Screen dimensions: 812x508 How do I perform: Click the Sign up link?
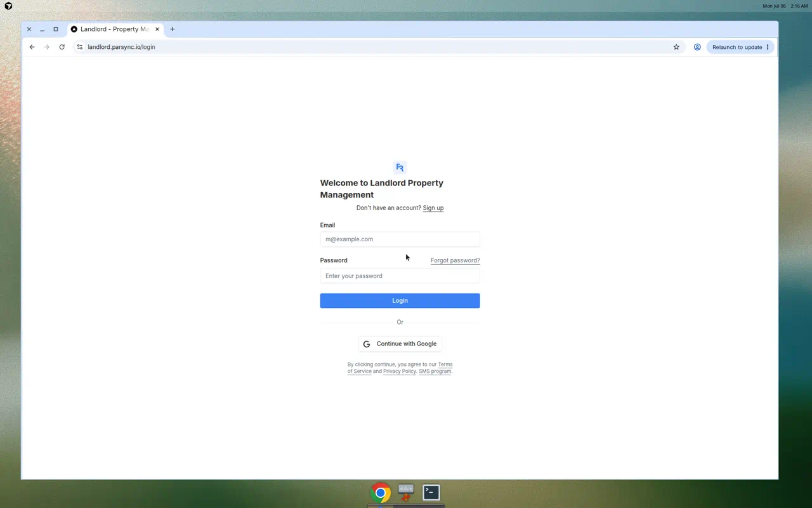[x=433, y=208]
